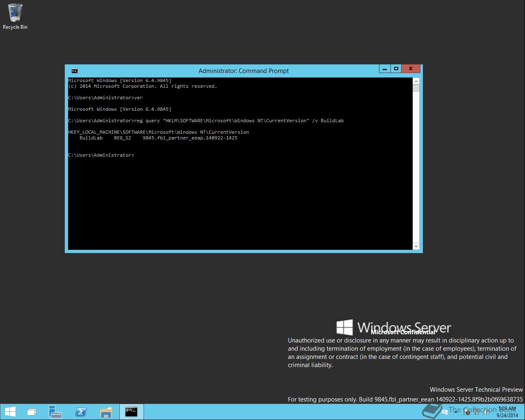
Task: Open Action Center flag icon in the tray
Action: click(466, 411)
